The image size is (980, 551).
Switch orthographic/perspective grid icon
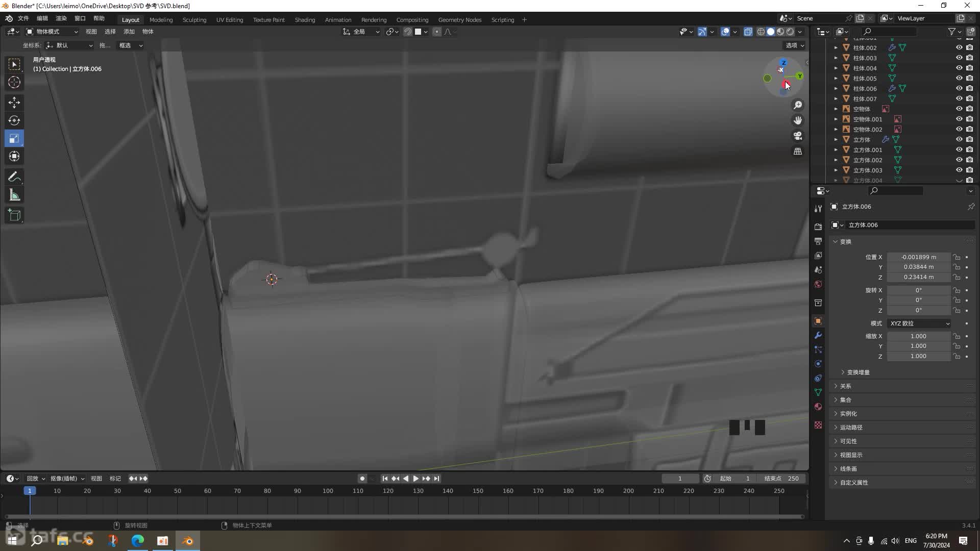coord(798,152)
